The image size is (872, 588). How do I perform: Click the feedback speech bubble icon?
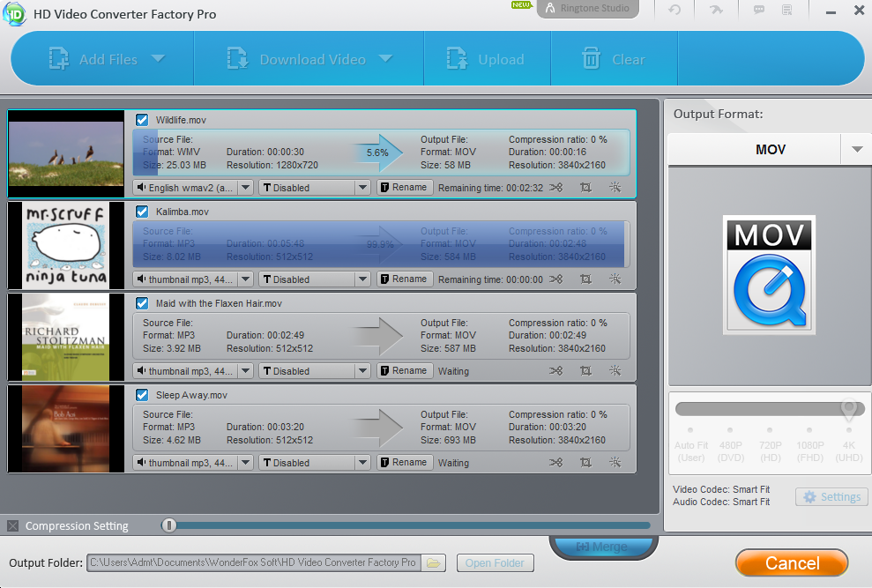(758, 10)
